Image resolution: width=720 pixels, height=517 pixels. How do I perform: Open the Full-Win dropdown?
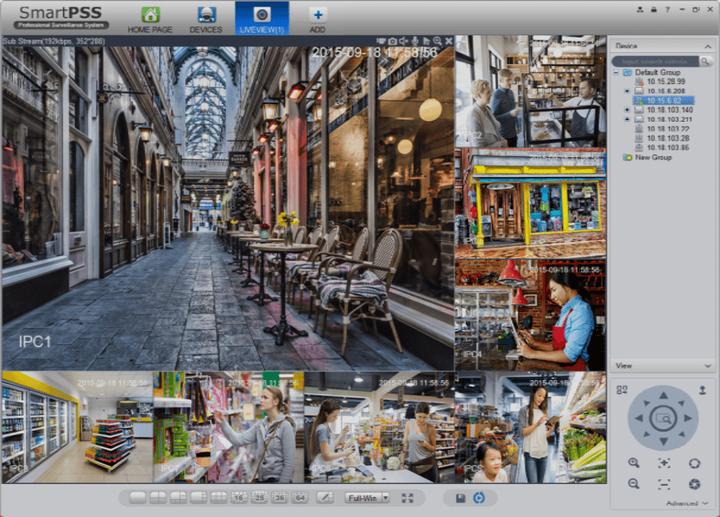(x=367, y=497)
